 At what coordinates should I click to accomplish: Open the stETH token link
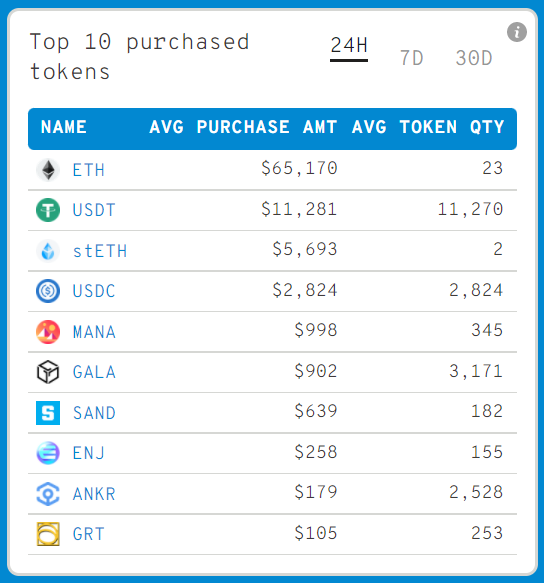pyautogui.click(x=100, y=251)
